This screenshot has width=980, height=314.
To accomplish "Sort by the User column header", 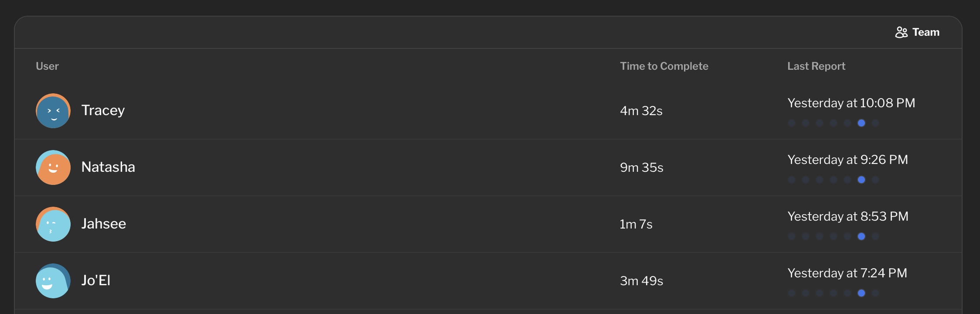I will [47, 66].
